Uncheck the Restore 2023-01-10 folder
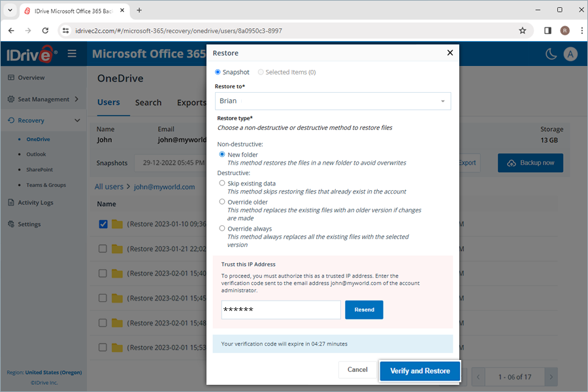 [103, 224]
